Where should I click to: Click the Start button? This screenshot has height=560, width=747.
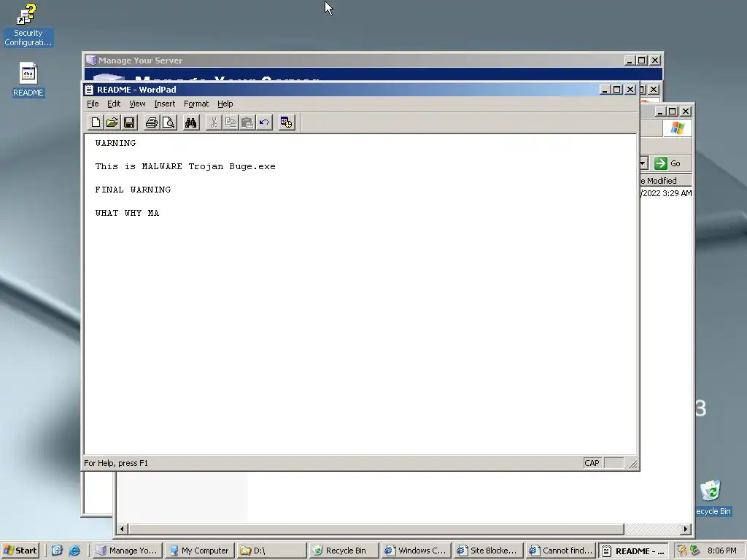[20, 551]
